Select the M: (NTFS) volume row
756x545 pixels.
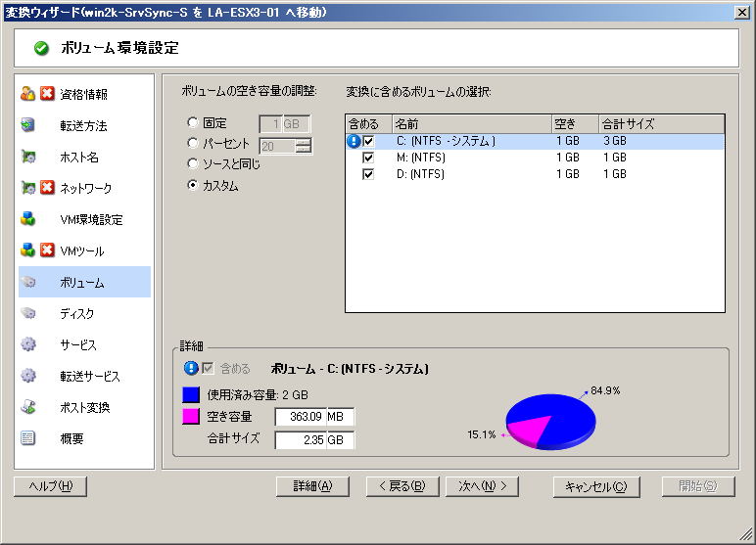[536, 158]
